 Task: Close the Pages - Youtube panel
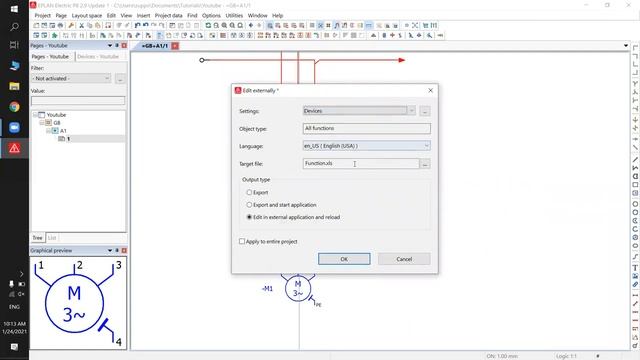click(124, 45)
